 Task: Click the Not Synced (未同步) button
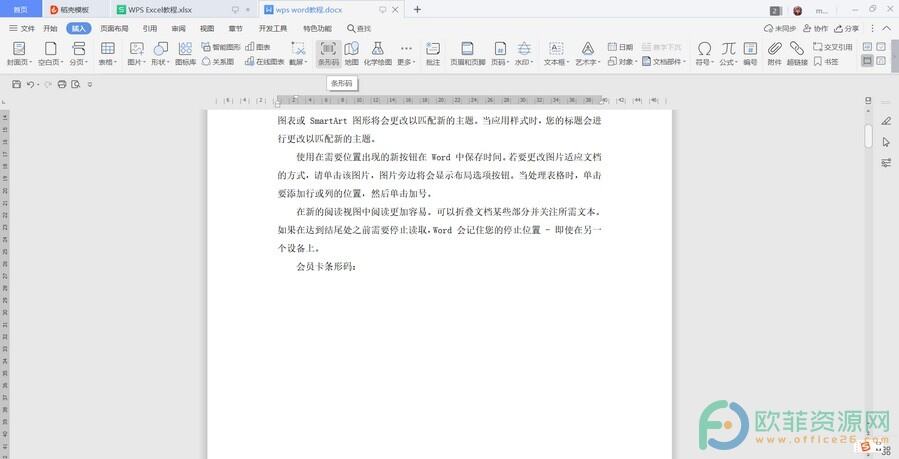(780, 28)
